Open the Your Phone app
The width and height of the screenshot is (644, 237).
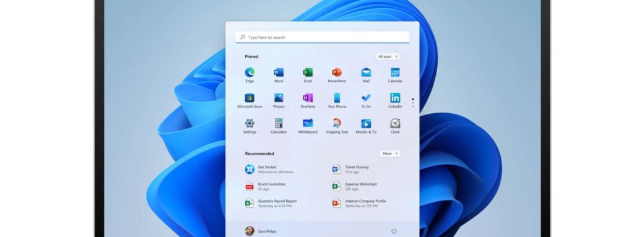point(337,98)
